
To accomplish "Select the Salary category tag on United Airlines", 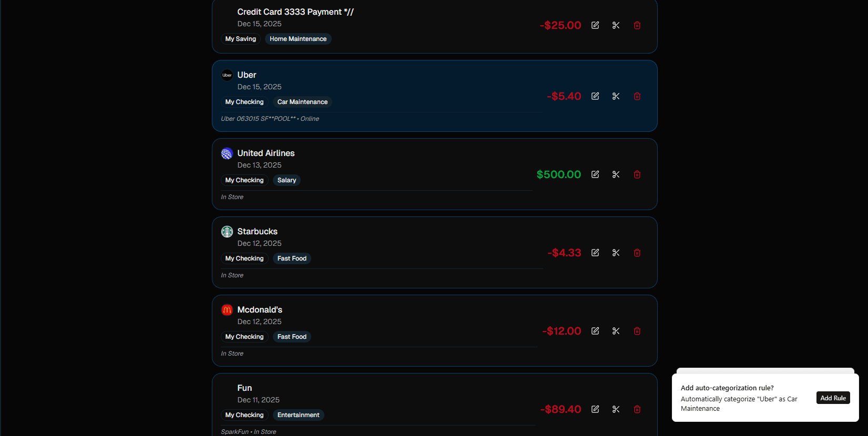I will pyautogui.click(x=286, y=180).
